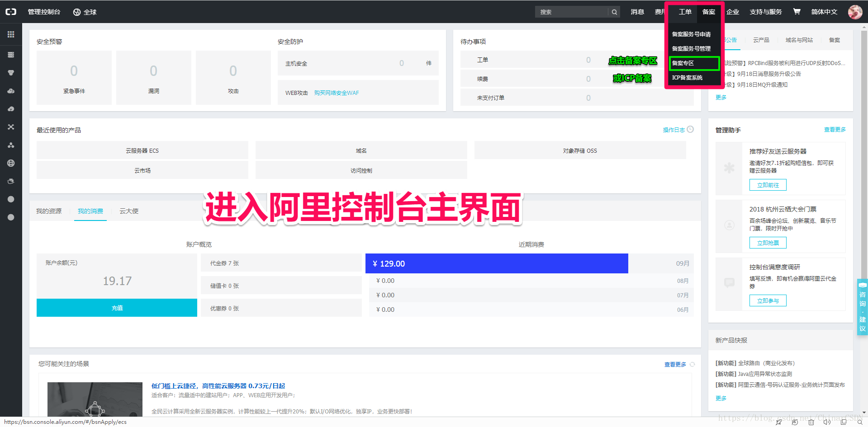Viewport: 868px width, 427px height.
Task: Open Java应用异常状态监测 news item
Action: pyautogui.click(x=765, y=374)
